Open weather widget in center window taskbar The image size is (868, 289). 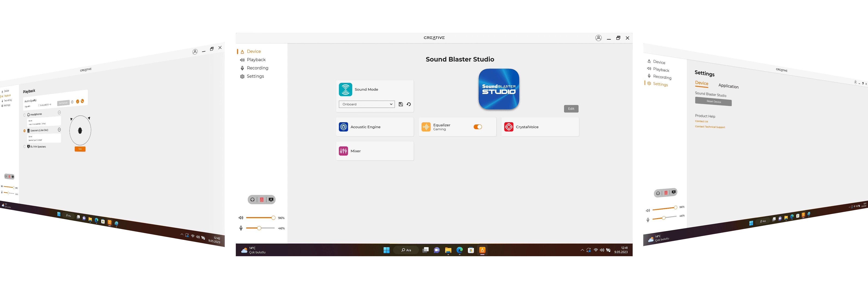click(x=253, y=250)
